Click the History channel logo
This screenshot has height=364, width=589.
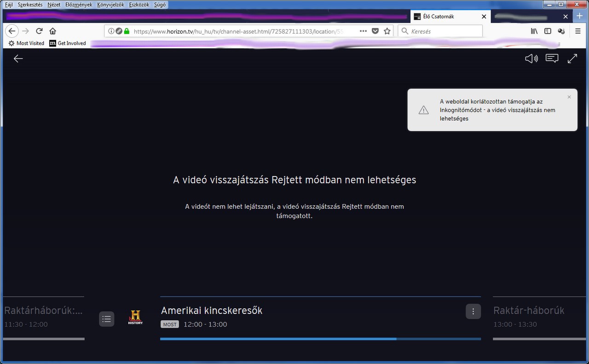pos(135,318)
